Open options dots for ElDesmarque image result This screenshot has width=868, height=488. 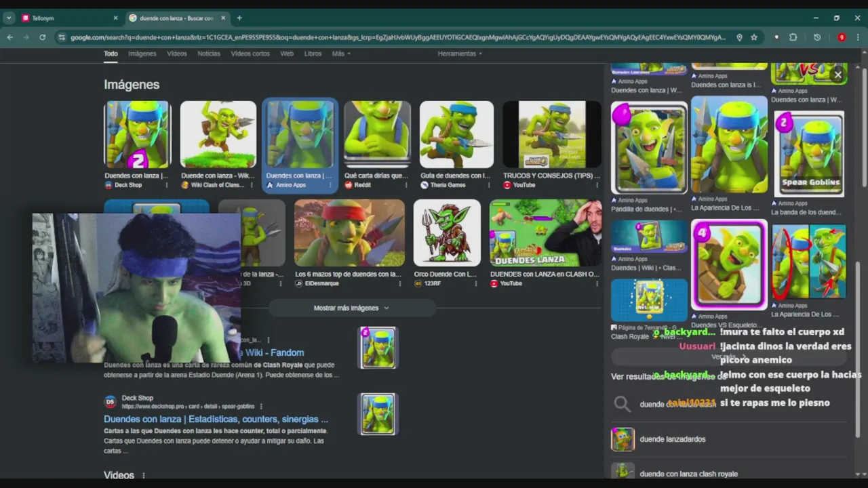401,283
